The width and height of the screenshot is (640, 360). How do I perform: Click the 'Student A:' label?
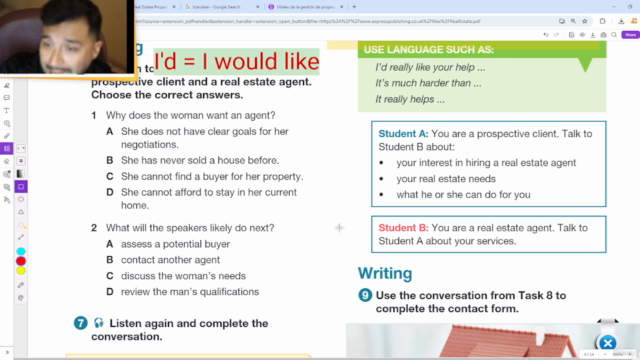pos(403,134)
